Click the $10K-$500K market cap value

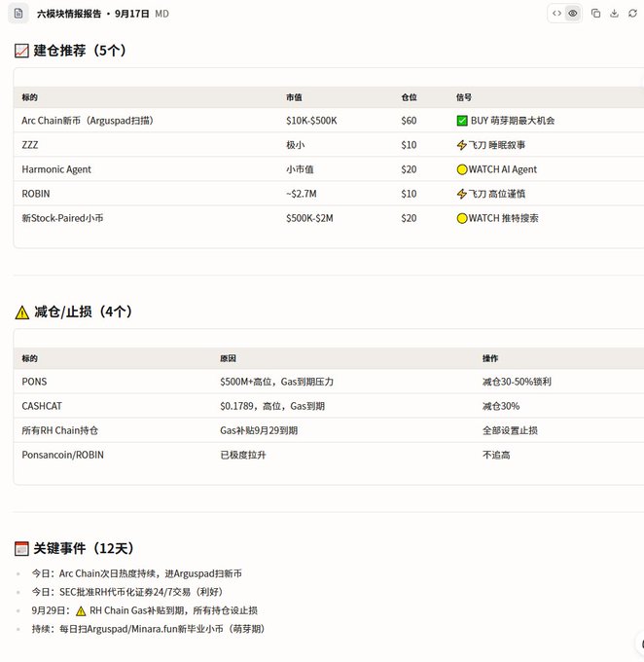coord(311,121)
